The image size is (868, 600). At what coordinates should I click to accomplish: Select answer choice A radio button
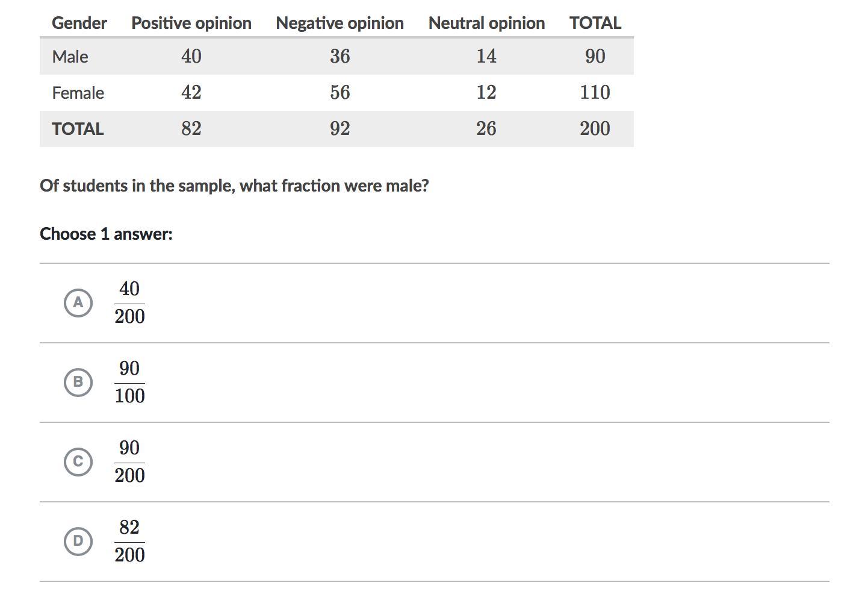[78, 302]
